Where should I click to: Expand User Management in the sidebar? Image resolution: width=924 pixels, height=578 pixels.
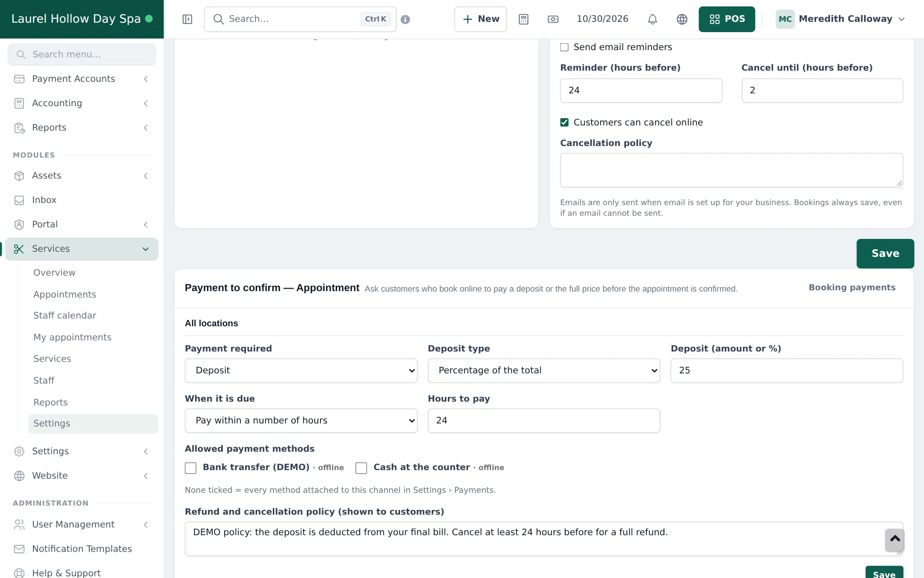(x=82, y=524)
